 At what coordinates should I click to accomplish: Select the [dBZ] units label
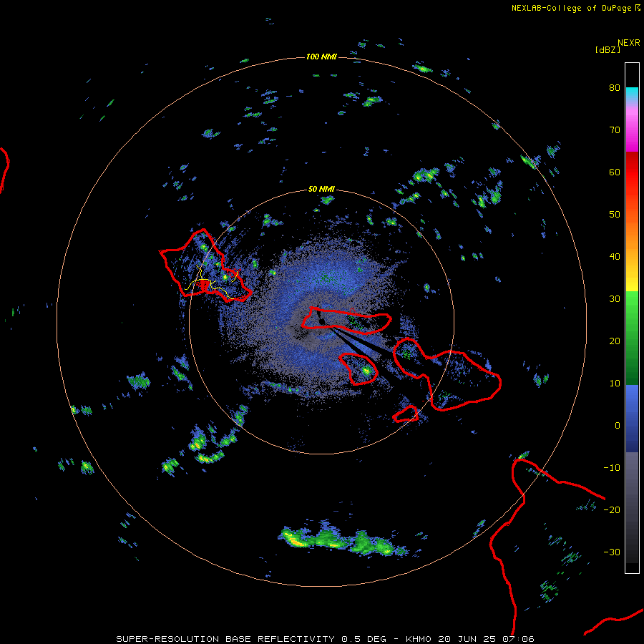(608, 49)
